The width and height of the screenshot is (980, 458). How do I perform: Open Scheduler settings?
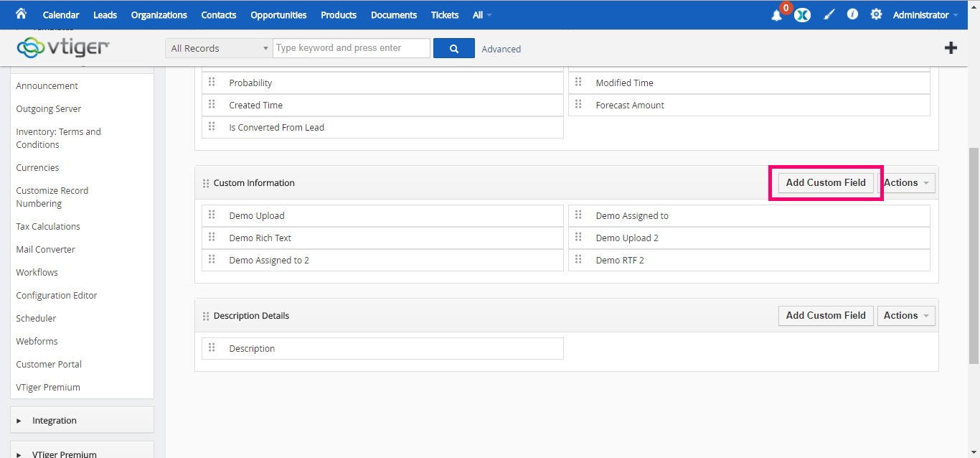point(36,318)
